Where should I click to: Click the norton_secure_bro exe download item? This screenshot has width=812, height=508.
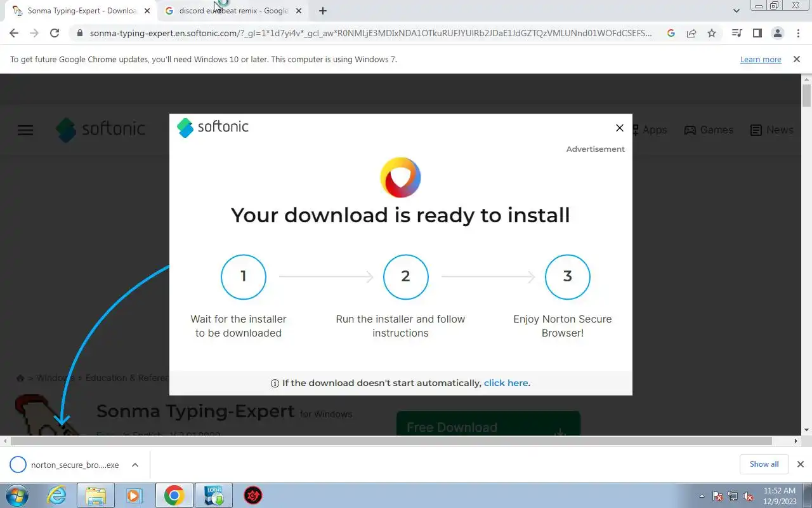click(65, 465)
